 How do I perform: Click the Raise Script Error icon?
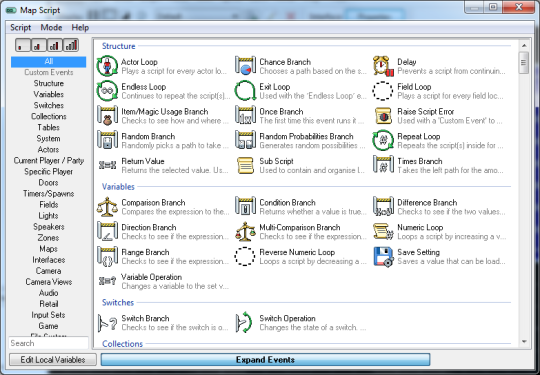pos(383,115)
